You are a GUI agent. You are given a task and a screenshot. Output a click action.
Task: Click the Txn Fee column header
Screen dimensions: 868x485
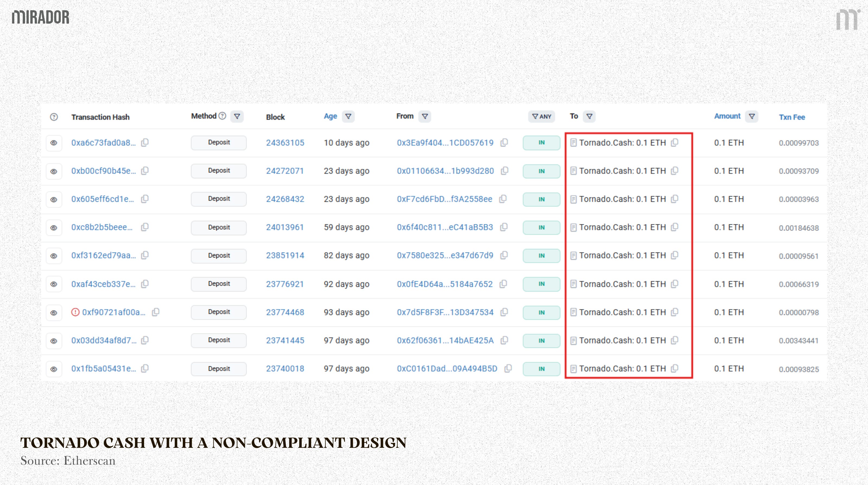pyautogui.click(x=792, y=117)
